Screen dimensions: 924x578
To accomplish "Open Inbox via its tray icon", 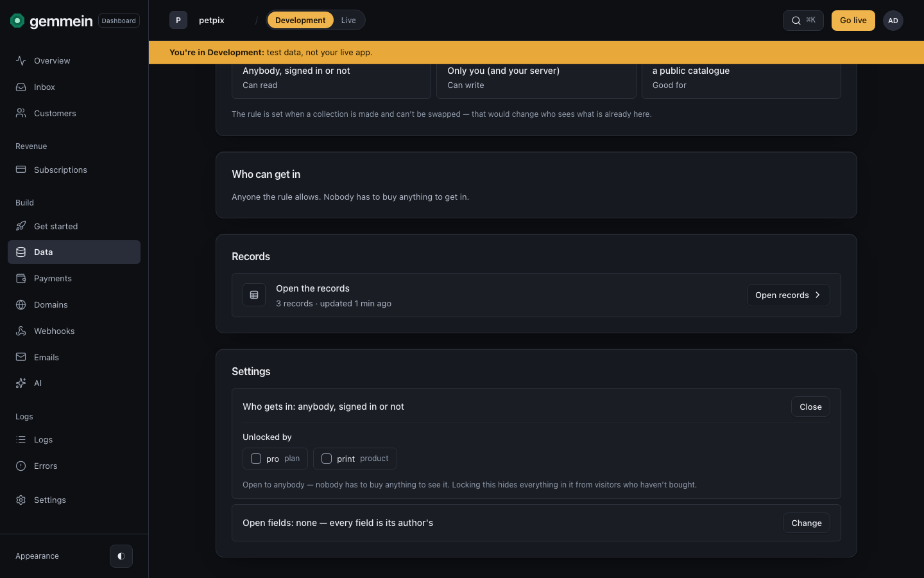I will (21, 87).
